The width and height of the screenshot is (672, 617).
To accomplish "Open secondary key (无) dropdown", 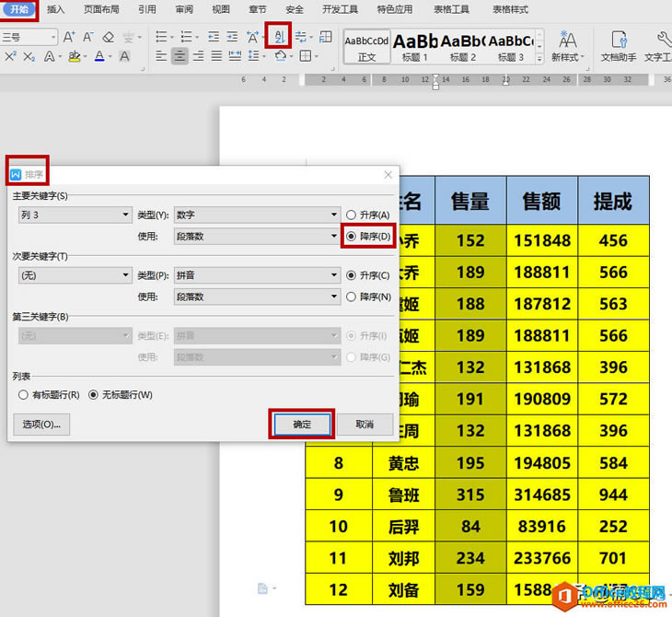I will (75, 275).
